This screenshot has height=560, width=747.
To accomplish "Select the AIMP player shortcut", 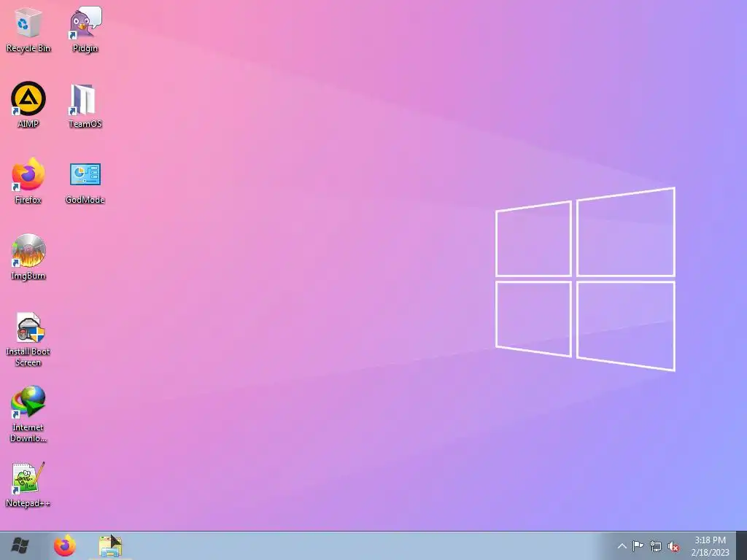I will (x=28, y=105).
